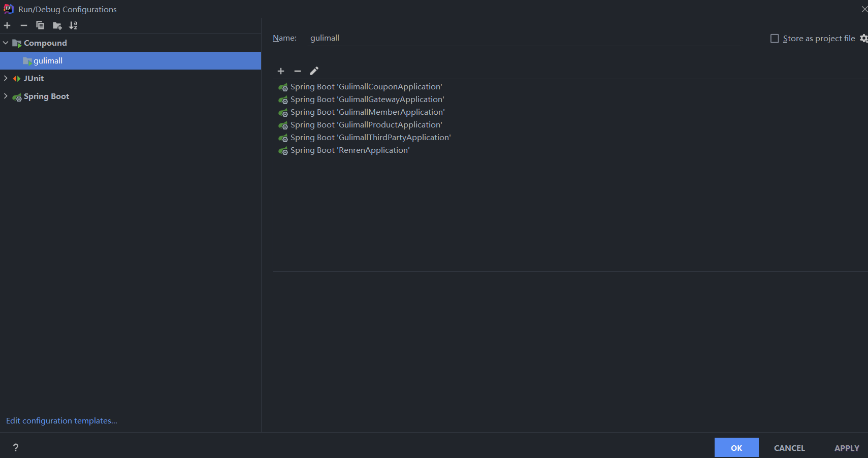Viewport: 868px width, 458px height.
Task: Discard changes with CANCEL button
Action: [x=789, y=448]
